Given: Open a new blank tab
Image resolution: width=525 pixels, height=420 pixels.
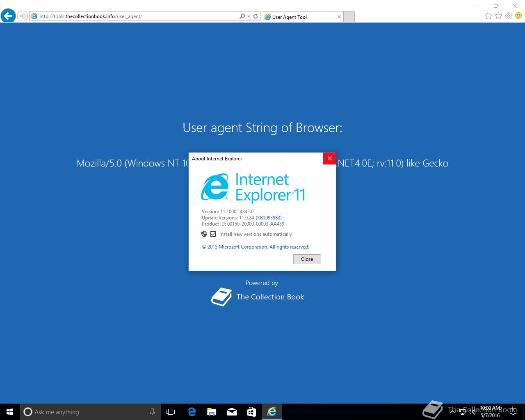Looking at the screenshot, I should (349, 17).
